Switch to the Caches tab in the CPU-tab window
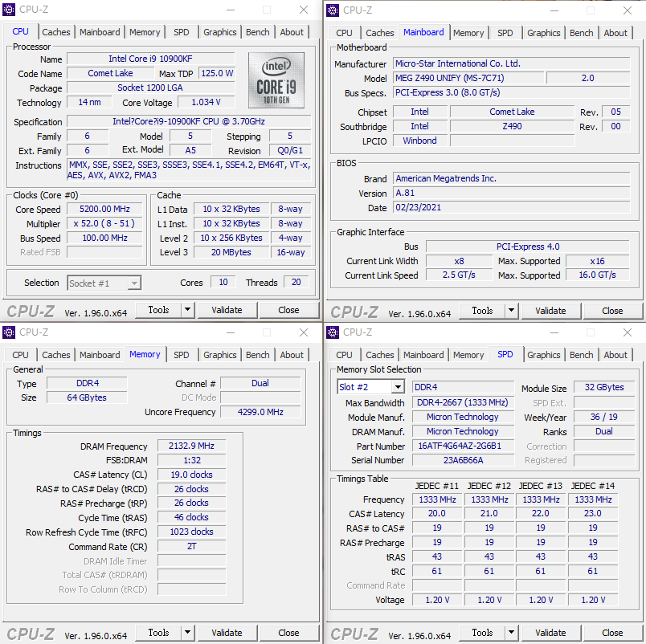The width and height of the screenshot is (646, 644). pyautogui.click(x=56, y=32)
